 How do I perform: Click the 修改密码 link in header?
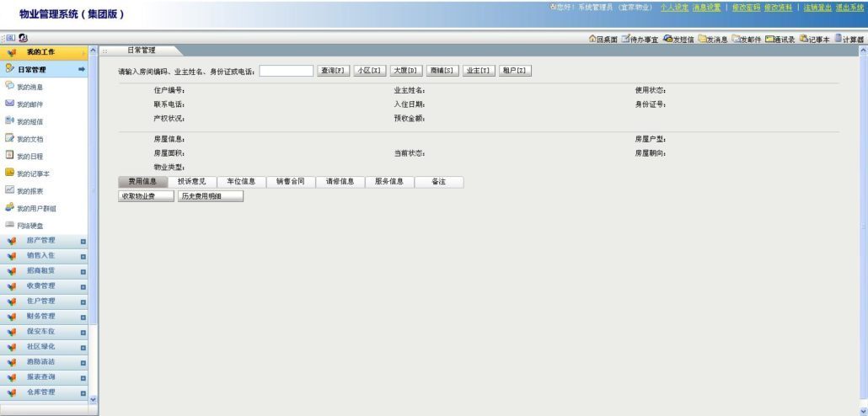click(x=746, y=8)
